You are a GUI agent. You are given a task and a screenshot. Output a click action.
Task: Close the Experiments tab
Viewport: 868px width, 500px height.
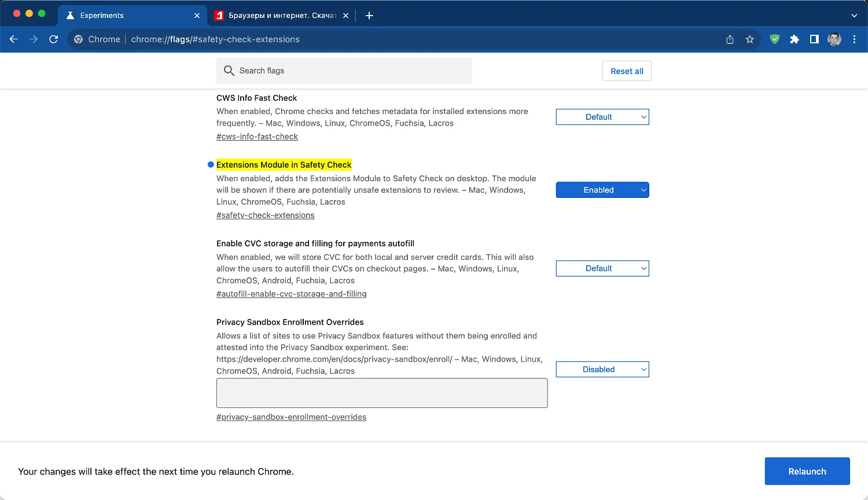[x=197, y=16]
